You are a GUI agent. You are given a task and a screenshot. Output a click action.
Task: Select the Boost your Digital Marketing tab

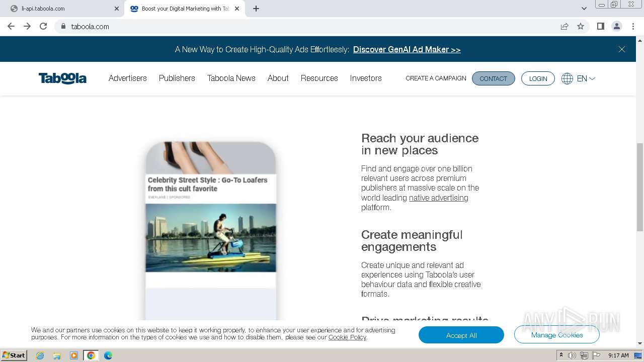click(x=185, y=9)
